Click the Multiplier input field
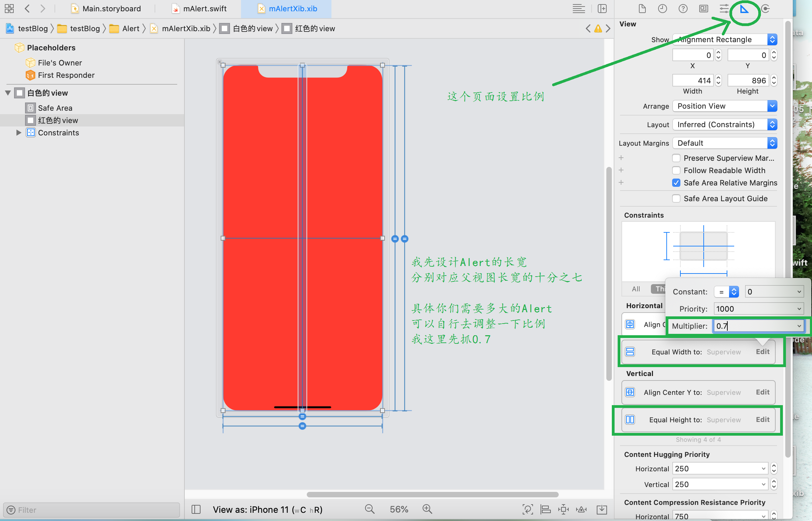The width and height of the screenshot is (812, 521). tap(758, 326)
